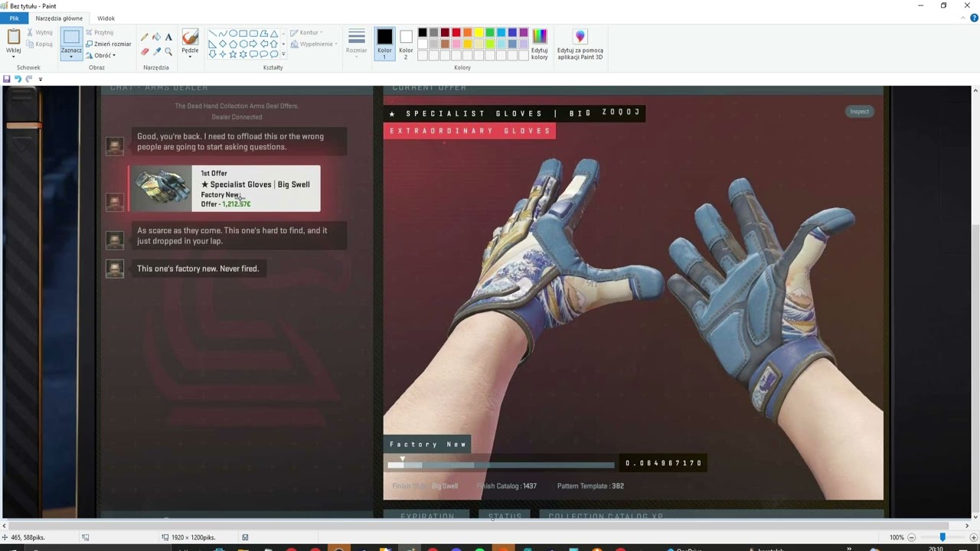Open the Wypełnienie fill dropdown
This screenshot has height=551, width=980.
[314, 44]
